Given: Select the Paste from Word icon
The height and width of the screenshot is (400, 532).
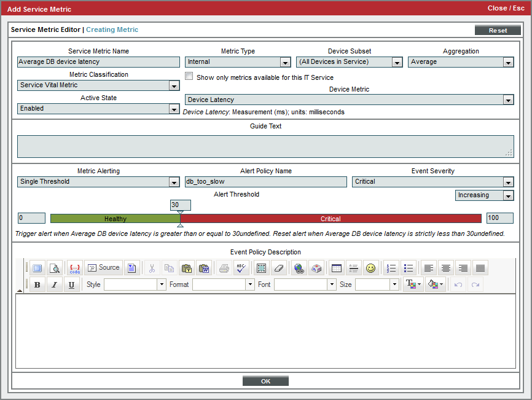Looking at the screenshot, I should pos(204,268).
